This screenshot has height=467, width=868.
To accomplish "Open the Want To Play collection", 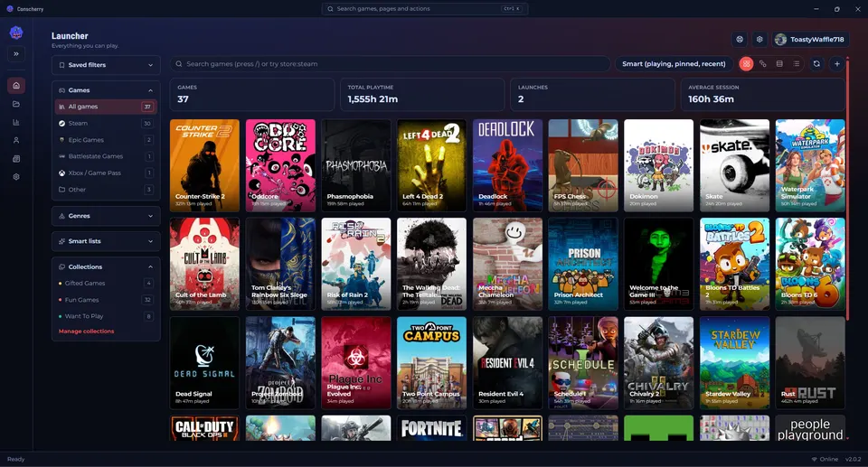I will [107, 316].
